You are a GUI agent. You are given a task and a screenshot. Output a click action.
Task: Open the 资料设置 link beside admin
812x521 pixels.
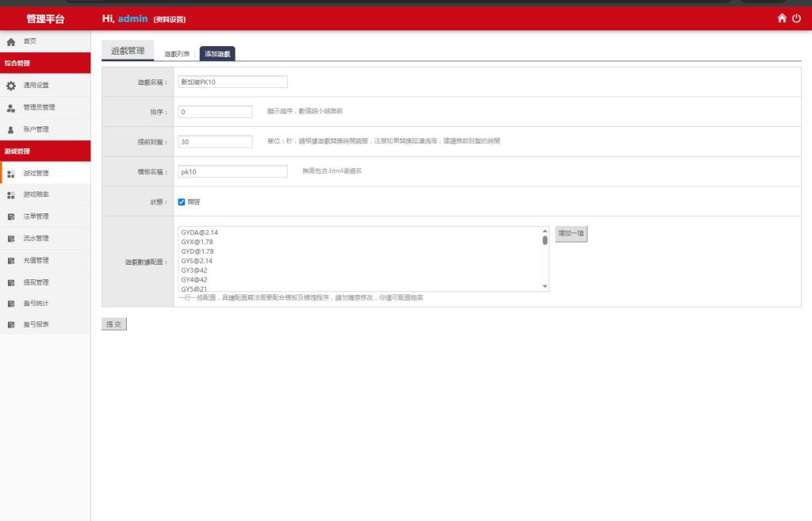tap(170, 20)
